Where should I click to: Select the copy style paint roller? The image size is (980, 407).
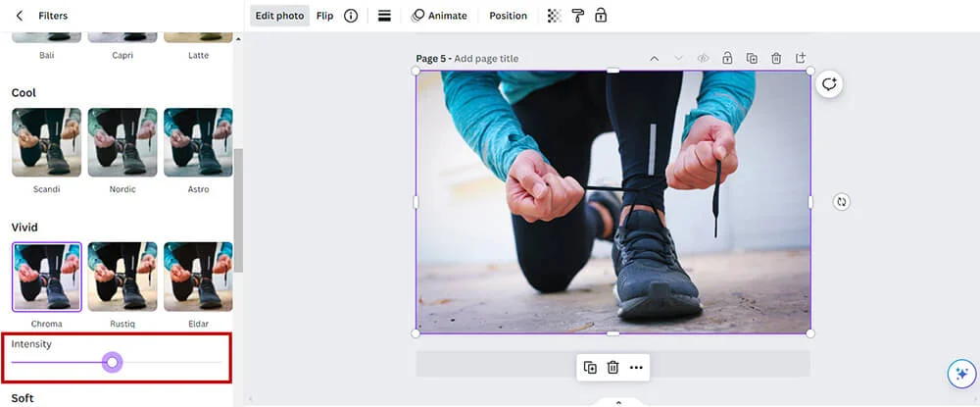point(577,16)
